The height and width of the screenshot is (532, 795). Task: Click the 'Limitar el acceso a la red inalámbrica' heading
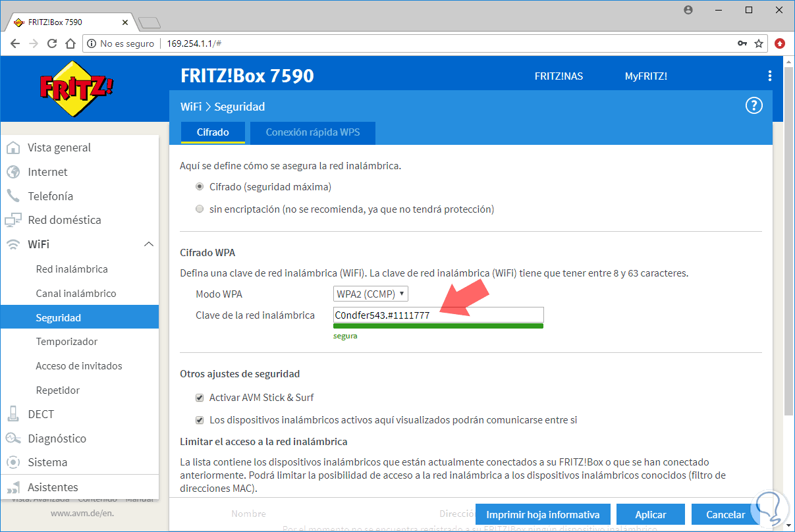263,441
